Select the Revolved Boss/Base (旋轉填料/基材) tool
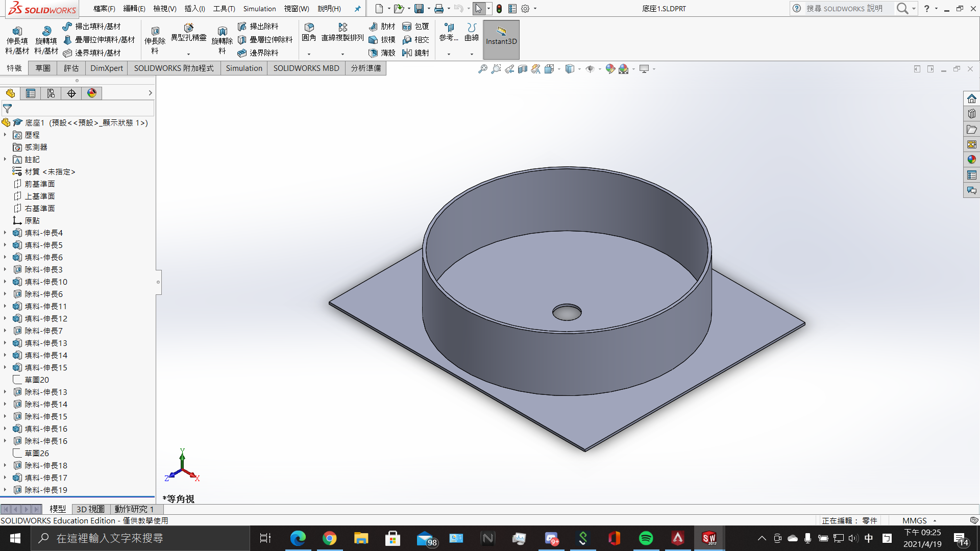This screenshot has height=551, width=980. tap(46, 32)
